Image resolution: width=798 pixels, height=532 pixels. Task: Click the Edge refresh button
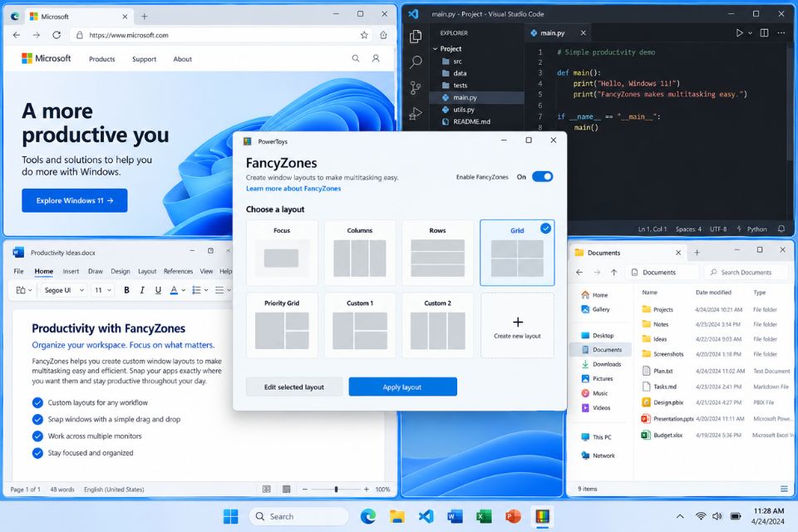point(57,35)
